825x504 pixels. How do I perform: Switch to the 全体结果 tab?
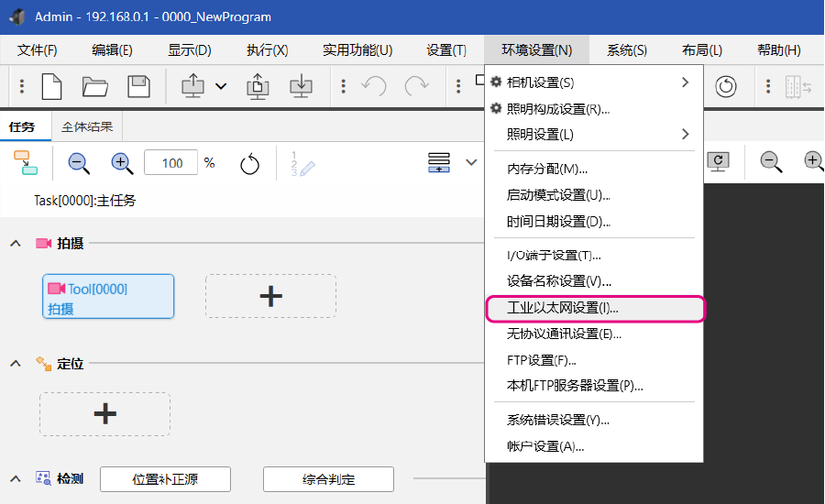86,126
